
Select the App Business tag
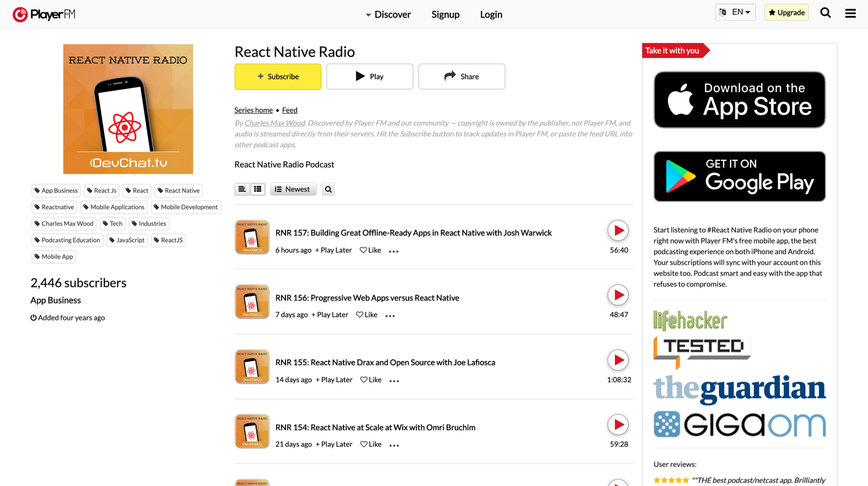click(56, 191)
